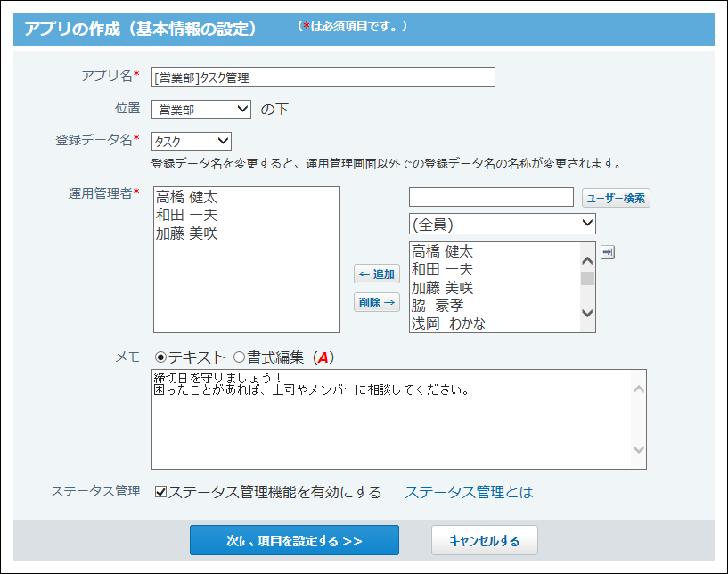
Task: Click the memo scrollbar up arrow
Action: [x=639, y=389]
